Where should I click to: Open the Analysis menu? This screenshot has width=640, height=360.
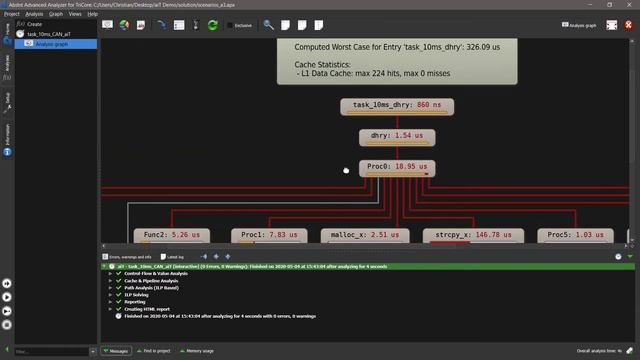point(34,14)
